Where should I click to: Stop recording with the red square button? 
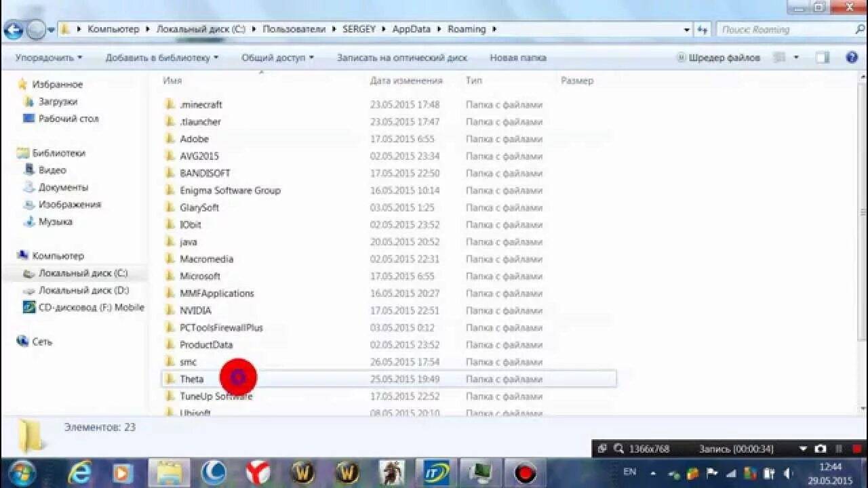tap(856, 449)
